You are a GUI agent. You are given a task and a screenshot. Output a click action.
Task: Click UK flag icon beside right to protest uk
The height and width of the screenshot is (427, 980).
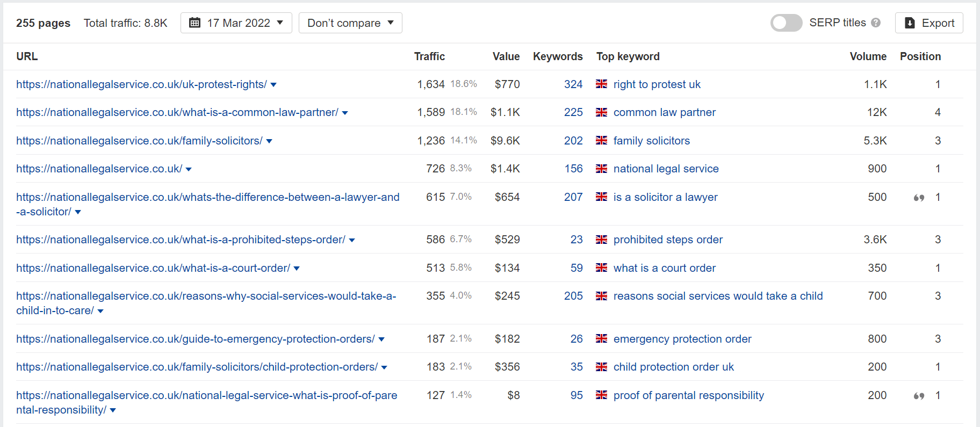(602, 84)
